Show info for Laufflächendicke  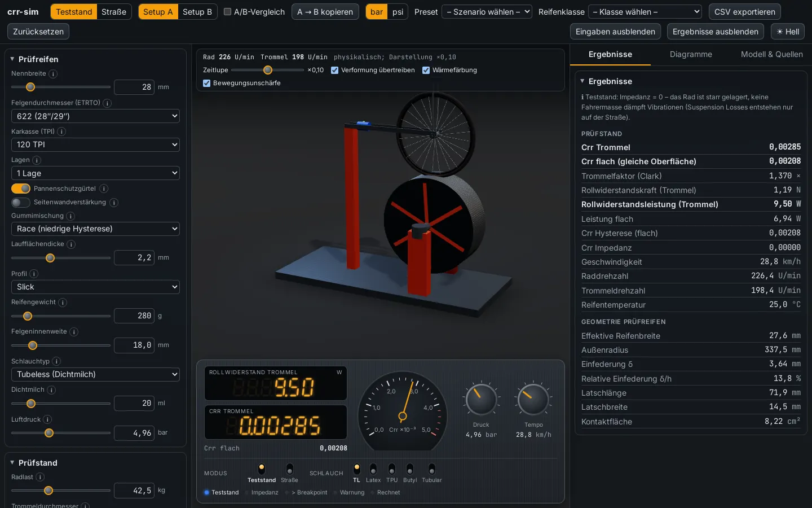71,244
